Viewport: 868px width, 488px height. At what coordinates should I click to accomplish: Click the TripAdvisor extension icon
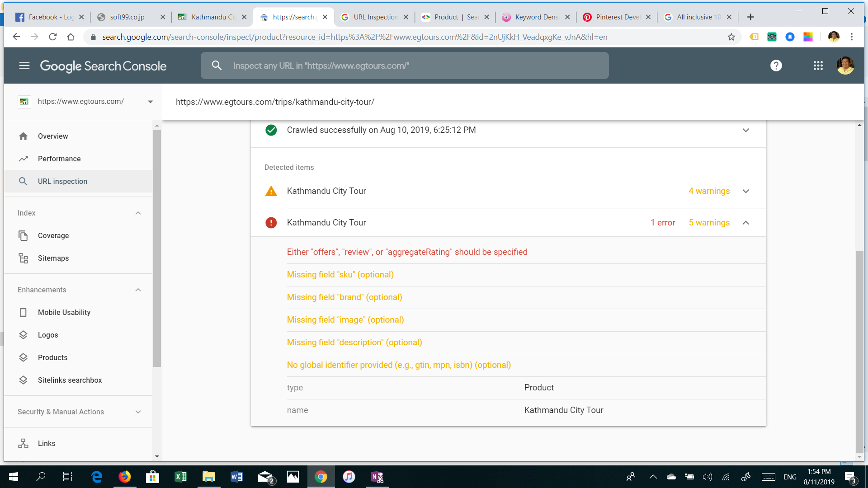click(x=772, y=37)
